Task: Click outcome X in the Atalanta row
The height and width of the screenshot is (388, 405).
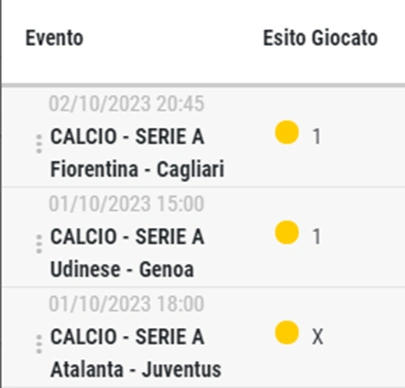Action: pos(317,337)
